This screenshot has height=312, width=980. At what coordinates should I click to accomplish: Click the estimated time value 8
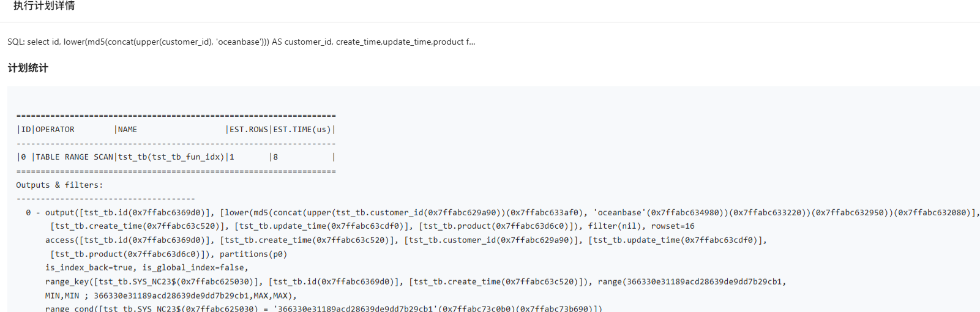click(275, 157)
